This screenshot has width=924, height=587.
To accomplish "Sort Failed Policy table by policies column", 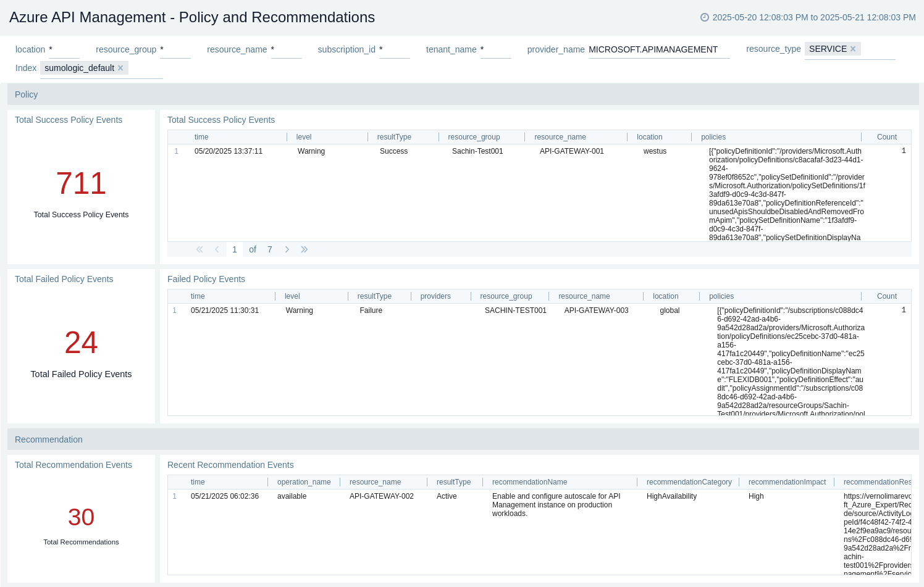I will click(721, 296).
